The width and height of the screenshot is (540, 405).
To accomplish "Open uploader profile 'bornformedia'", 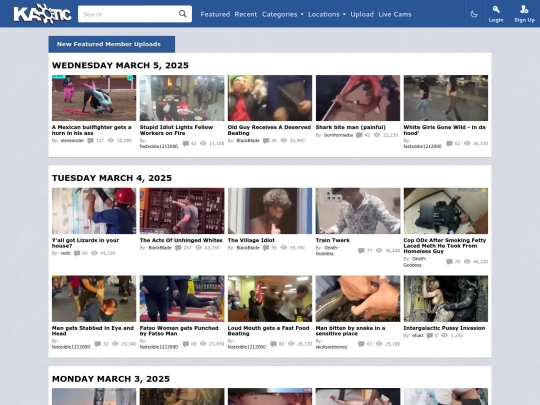I will 339,135.
